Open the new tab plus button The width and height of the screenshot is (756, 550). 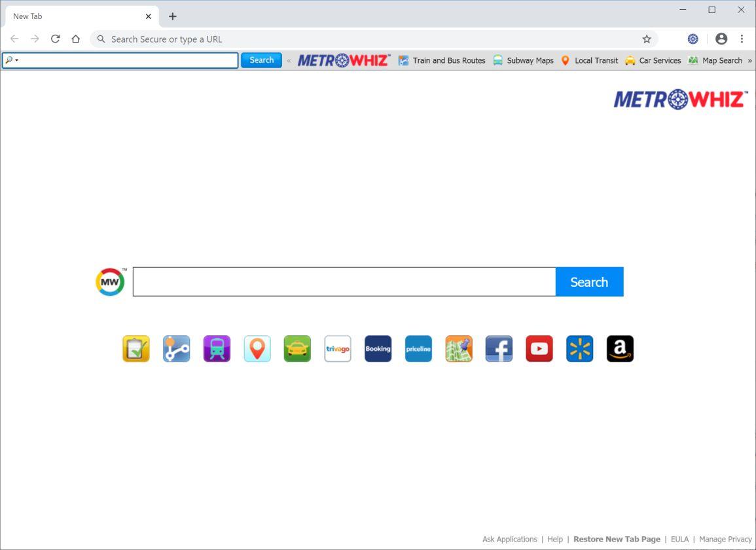tap(173, 16)
